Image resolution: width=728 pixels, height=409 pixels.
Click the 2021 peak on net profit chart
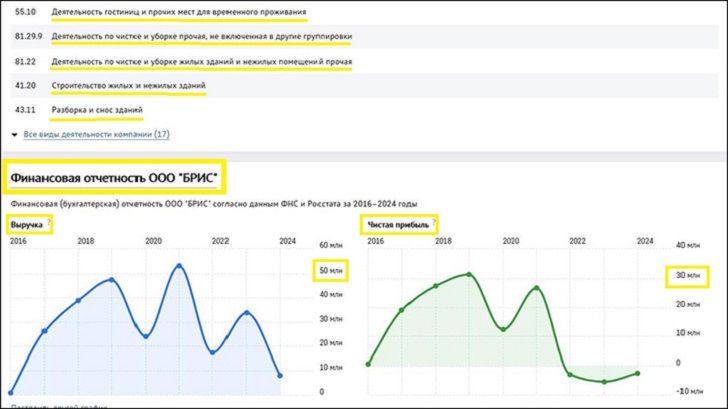click(536, 288)
